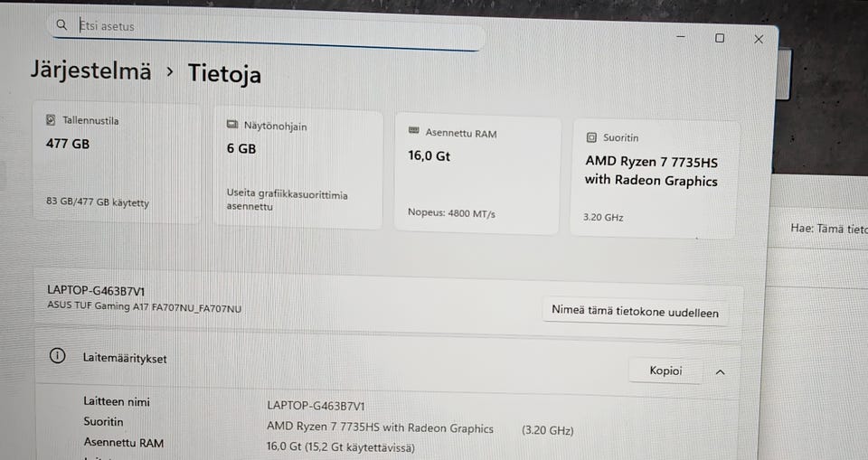Click the 'Suoritin' row label in device specs
This screenshot has height=460, width=868.
tap(103, 422)
